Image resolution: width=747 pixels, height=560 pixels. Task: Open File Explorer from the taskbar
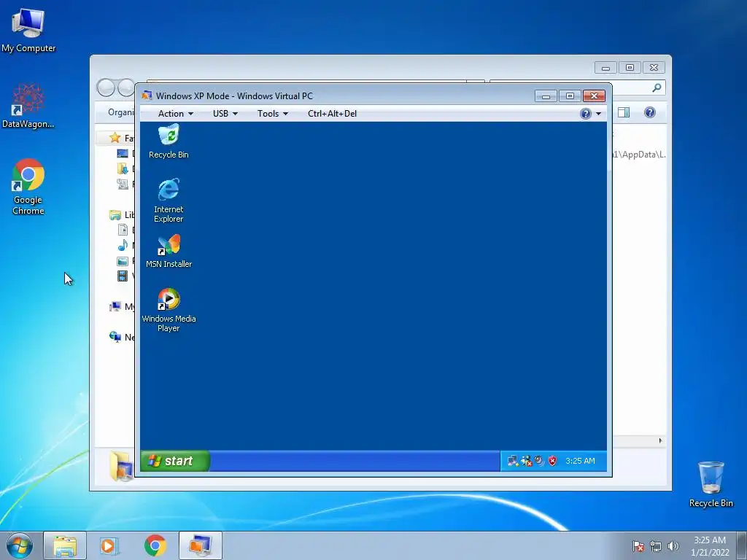pyautogui.click(x=65, y=545)
